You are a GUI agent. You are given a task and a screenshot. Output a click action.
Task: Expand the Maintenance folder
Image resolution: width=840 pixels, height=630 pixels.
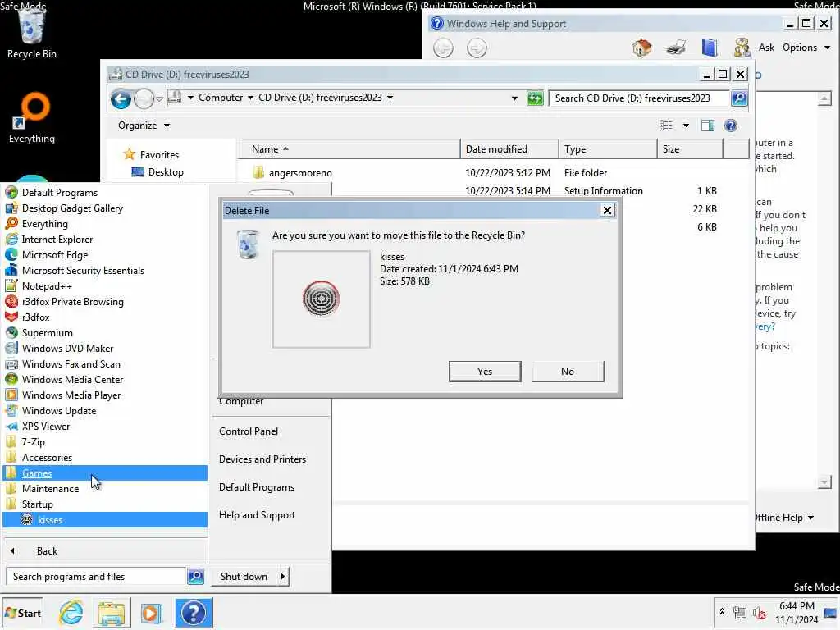[x=105, y=489]
